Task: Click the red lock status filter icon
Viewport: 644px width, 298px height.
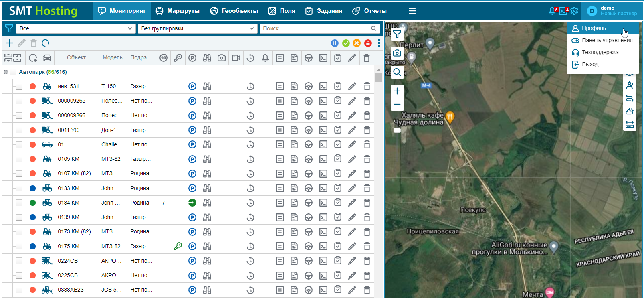Action: (368, 43)
